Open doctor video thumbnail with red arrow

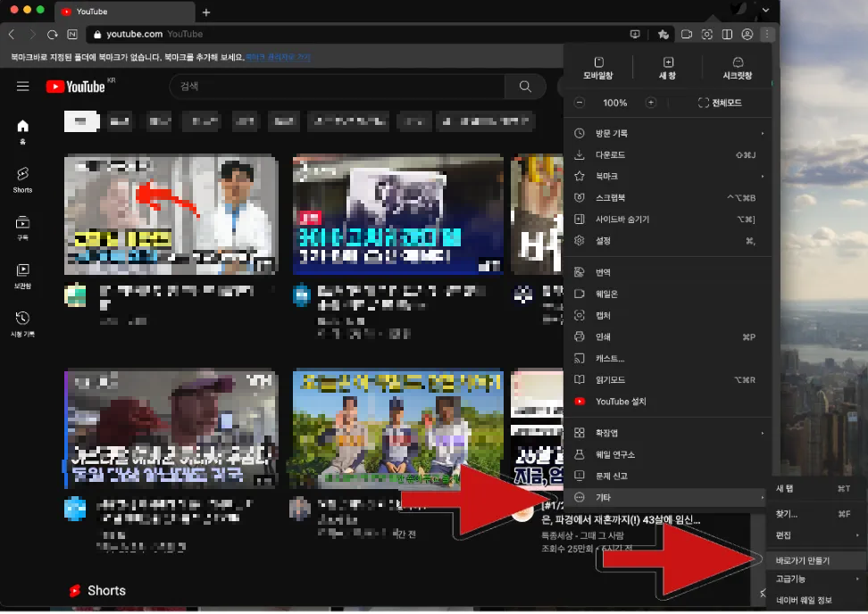coord(171,214)
